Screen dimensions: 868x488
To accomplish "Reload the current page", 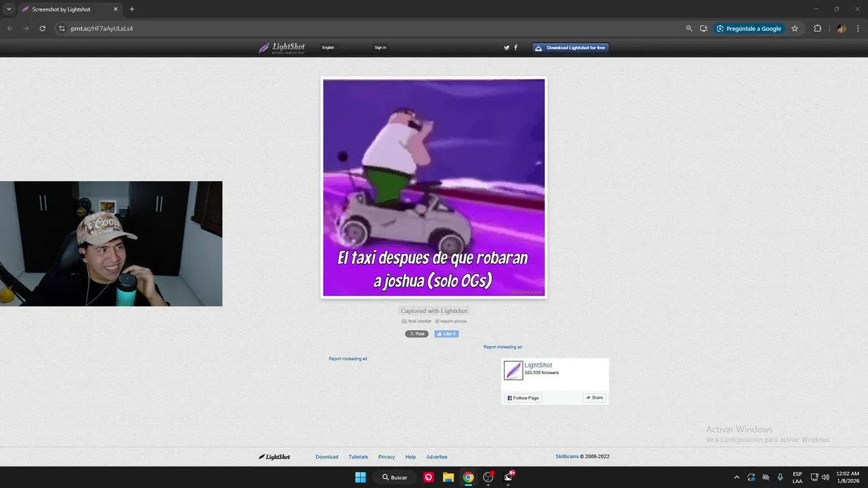I will pyautogui.click(x=42, y=28).
